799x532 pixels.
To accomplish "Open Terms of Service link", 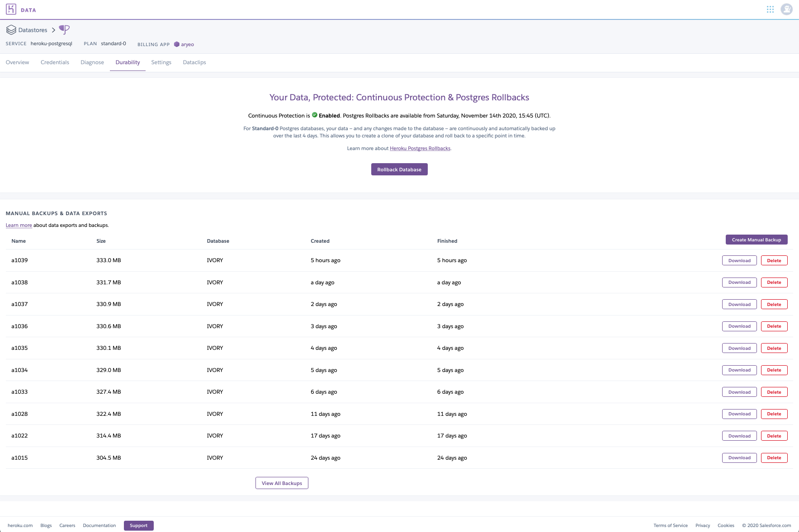I will click(x=671, y=526).
